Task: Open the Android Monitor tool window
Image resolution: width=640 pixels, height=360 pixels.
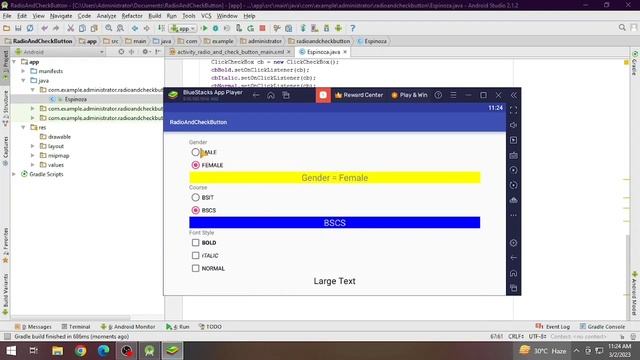Action: pos(128,327)
